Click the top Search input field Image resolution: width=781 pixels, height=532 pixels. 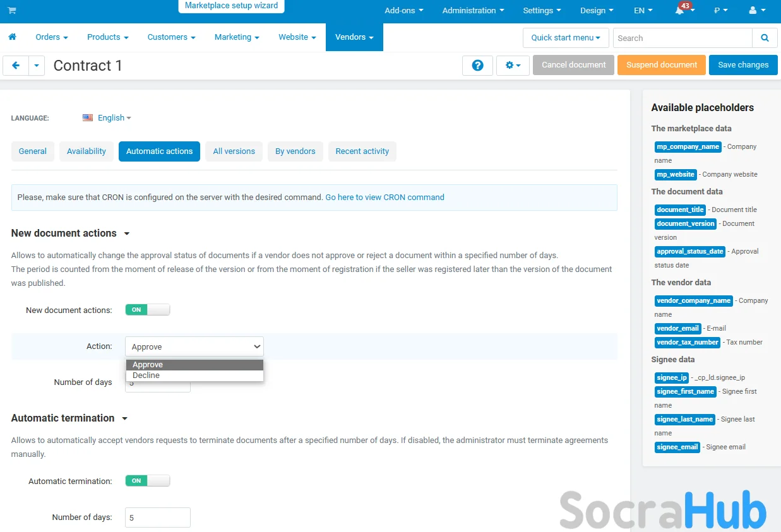pos(683,38)
